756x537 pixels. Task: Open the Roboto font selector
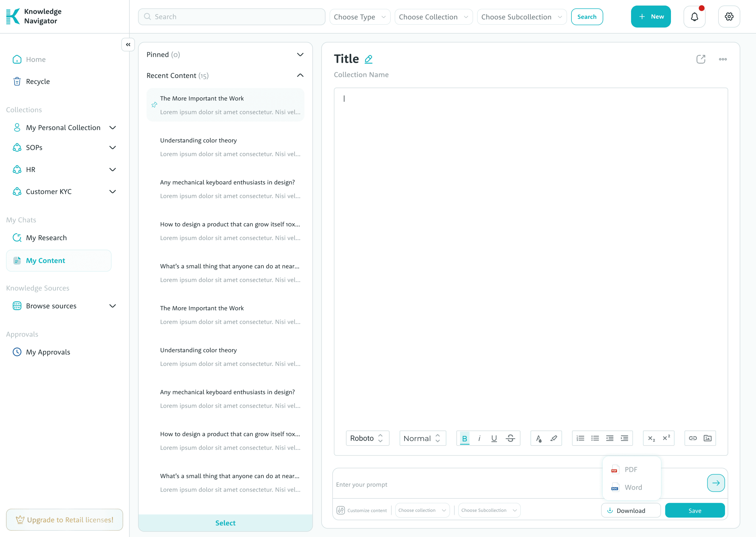[x=367, y=438]
